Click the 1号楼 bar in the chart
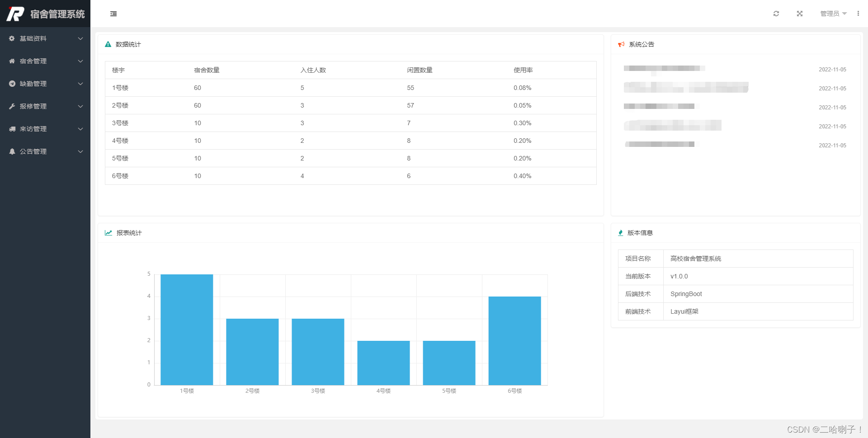 [187, 330]
